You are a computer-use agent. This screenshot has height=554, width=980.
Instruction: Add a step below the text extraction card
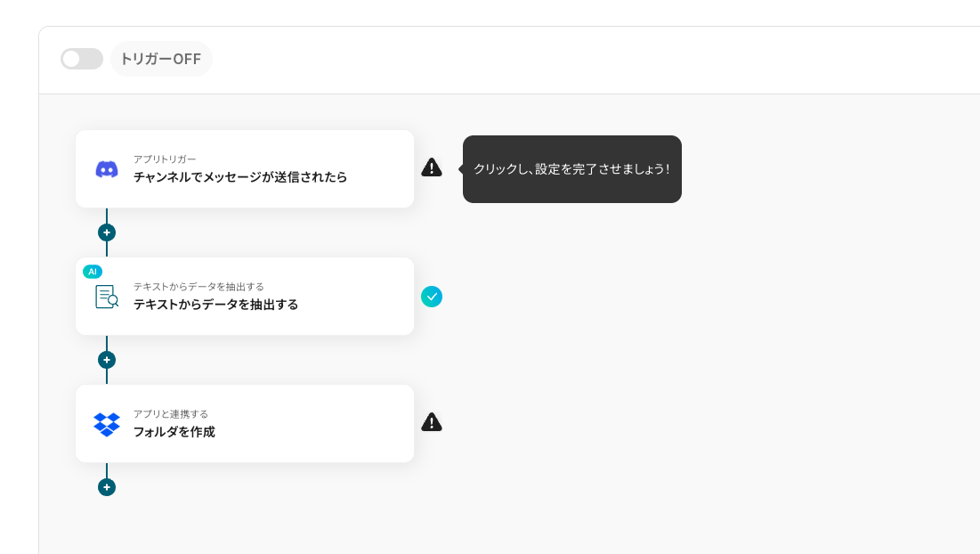(x=107, y=360)
